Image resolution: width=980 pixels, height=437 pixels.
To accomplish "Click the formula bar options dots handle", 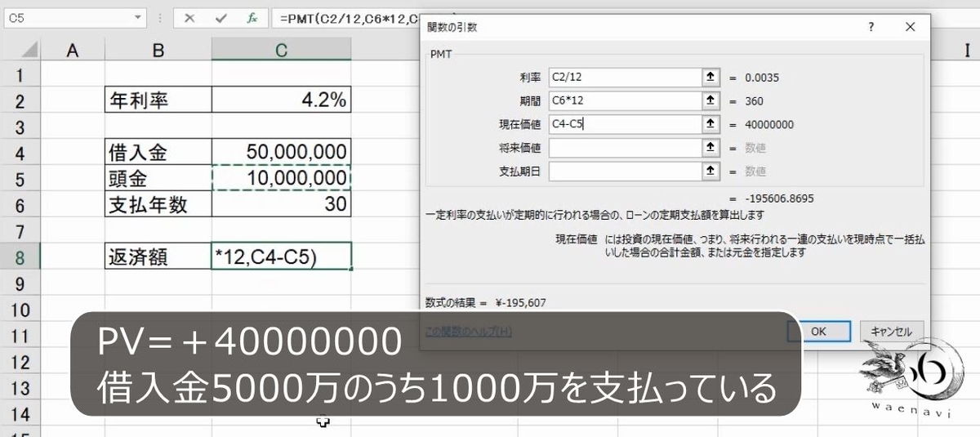I will pos(160,17).
